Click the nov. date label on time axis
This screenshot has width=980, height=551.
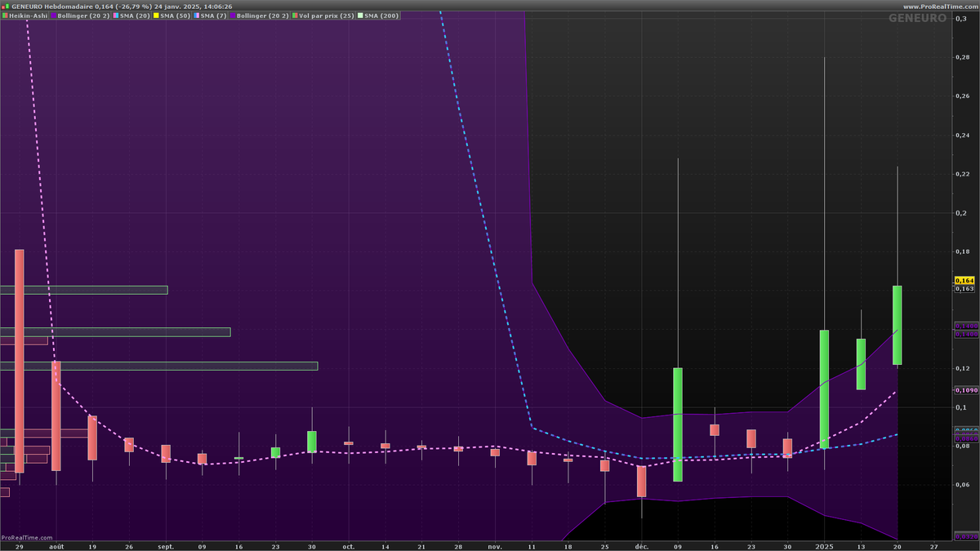point(495,546)
